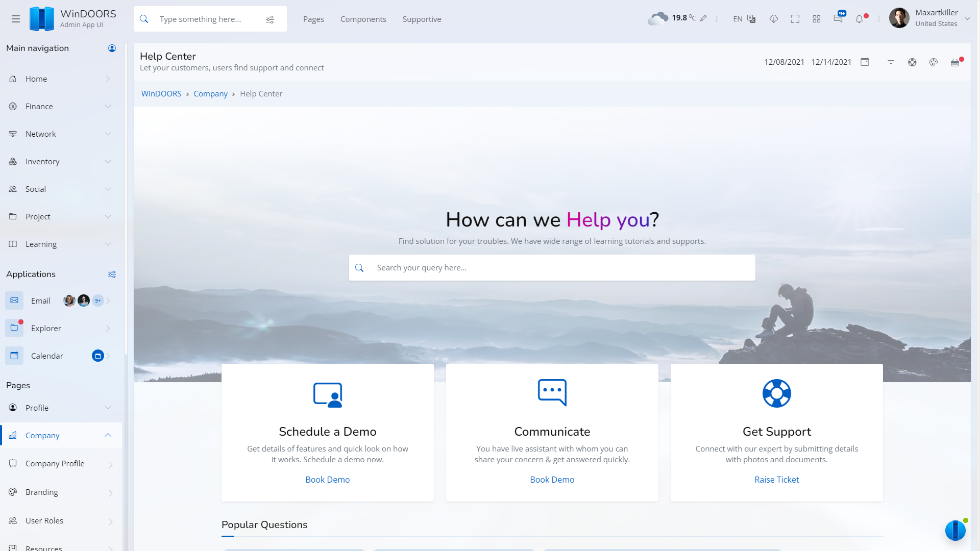Collapse the Company menu section

108,435
